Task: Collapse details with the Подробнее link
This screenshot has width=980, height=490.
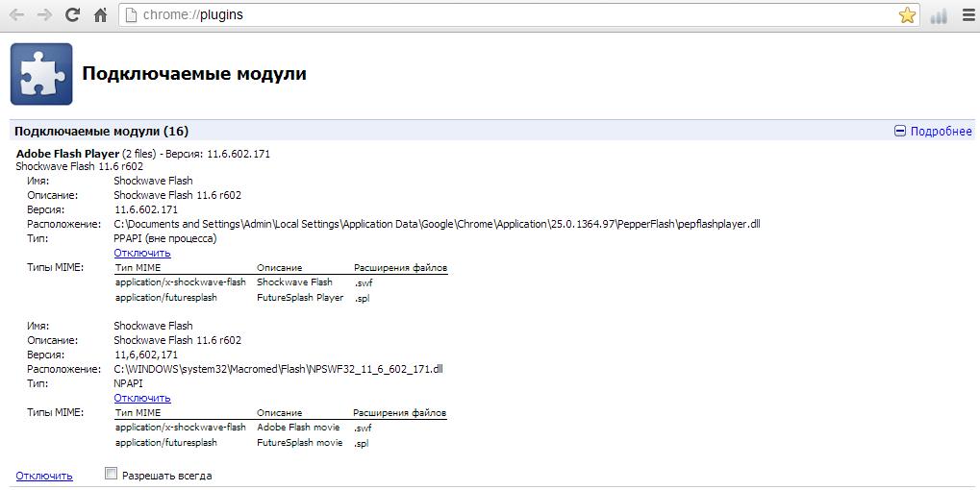Action: [x=933, y=131]
